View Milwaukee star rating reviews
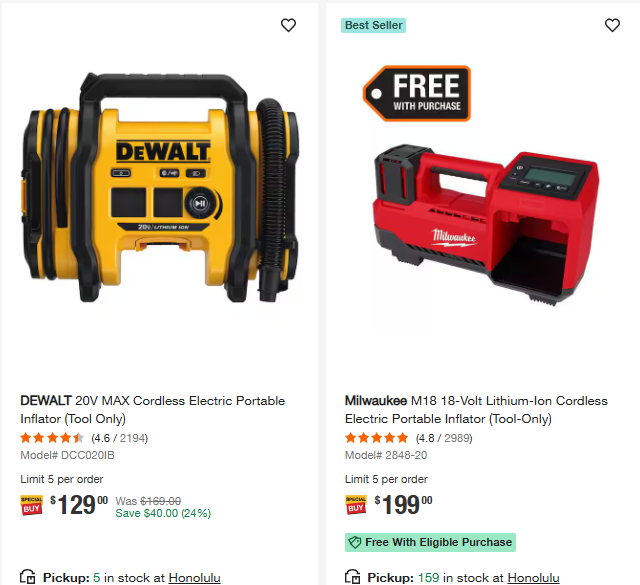This screenshot has width=640, height=585. 409,438
